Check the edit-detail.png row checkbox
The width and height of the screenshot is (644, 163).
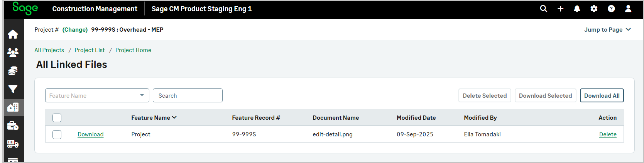[x=57, y=134]
